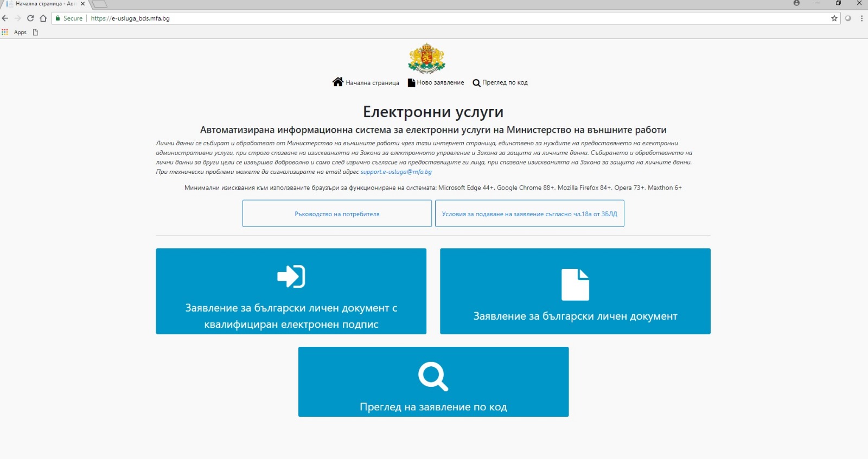This screenshot has width=868, height=459.
Task: Open the Chrome three-dot menu
Action: [861, 18]
